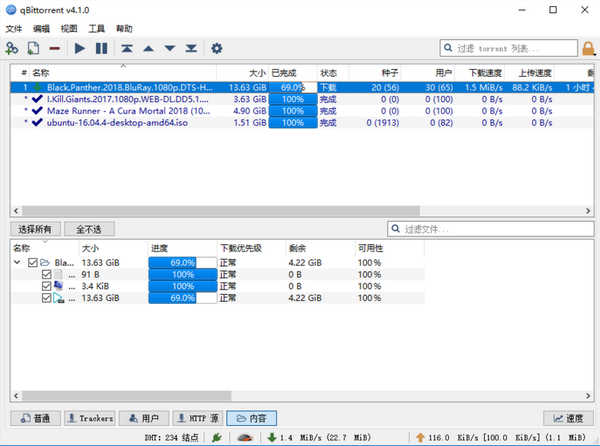Click the add torrent link icon
The height and width of the screenshot is (446, 600).
(11, 49)
